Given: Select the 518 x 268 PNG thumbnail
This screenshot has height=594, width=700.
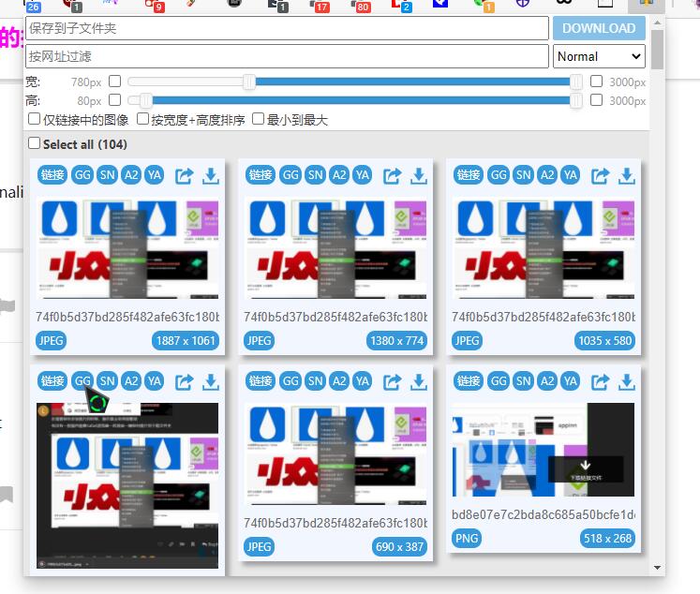Looking at the screenshot, I should coord(543,451).
